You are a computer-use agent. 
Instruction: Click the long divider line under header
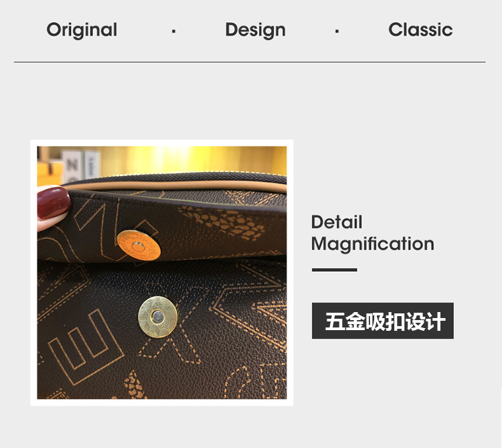pos(250,62)
